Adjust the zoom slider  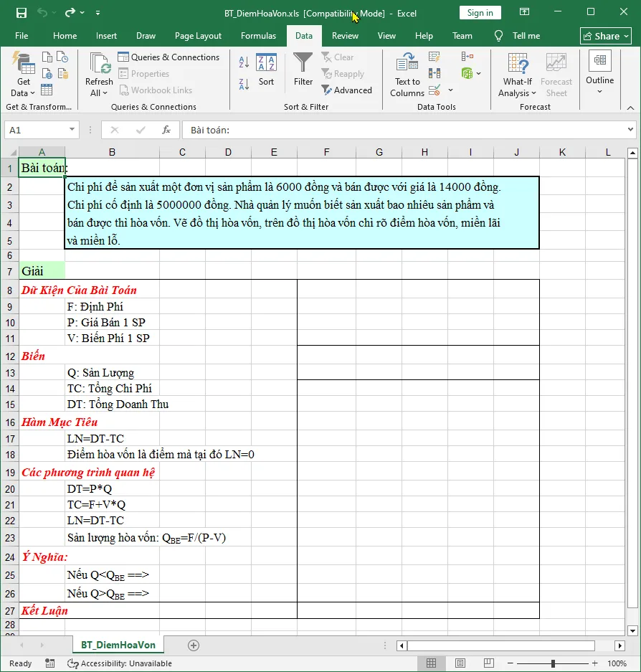click(552, 663)
